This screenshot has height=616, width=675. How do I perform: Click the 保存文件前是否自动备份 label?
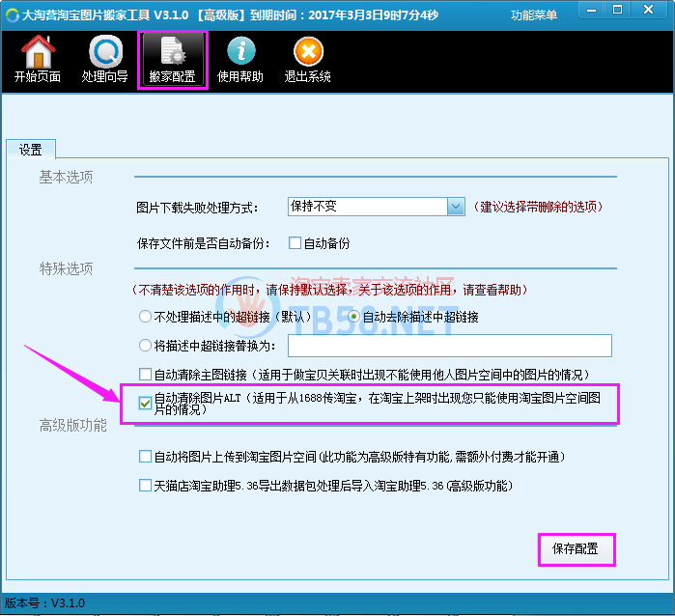pos(203,243)
